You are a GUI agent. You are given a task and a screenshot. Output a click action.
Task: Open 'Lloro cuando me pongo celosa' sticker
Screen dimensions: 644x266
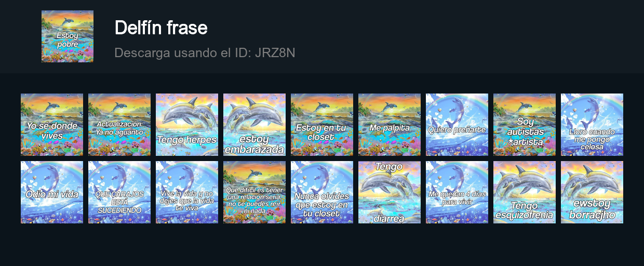click(x=592, y=125)
